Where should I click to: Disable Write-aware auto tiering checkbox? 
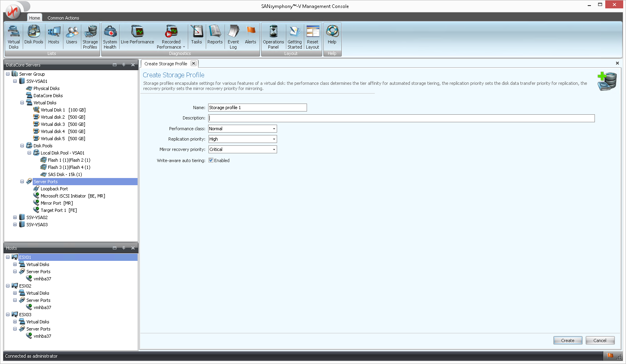point(211,160)
